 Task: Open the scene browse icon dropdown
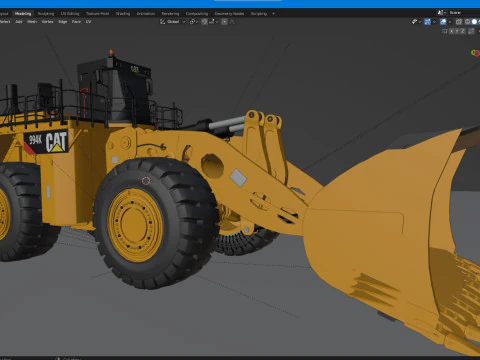(x=441, y=13)
